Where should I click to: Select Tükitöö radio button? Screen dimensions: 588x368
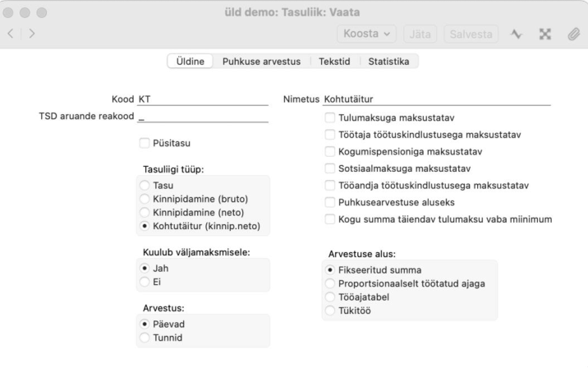coord(330,310)
